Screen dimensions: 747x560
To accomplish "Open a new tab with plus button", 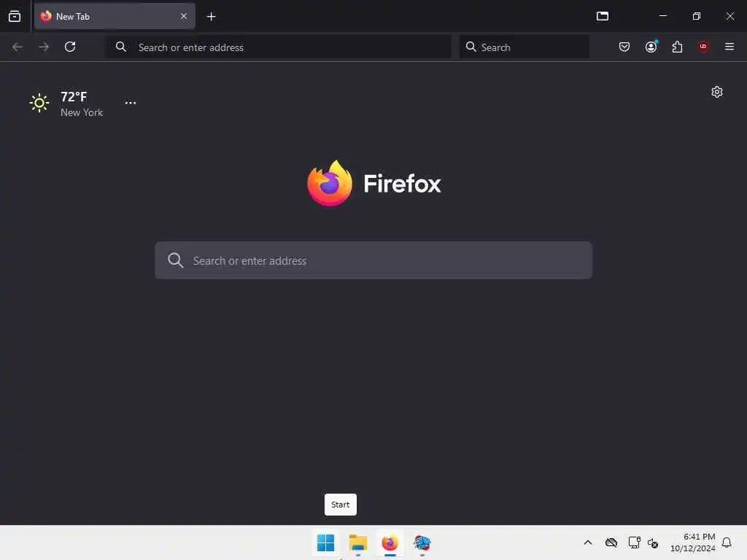I will point(211,17).
